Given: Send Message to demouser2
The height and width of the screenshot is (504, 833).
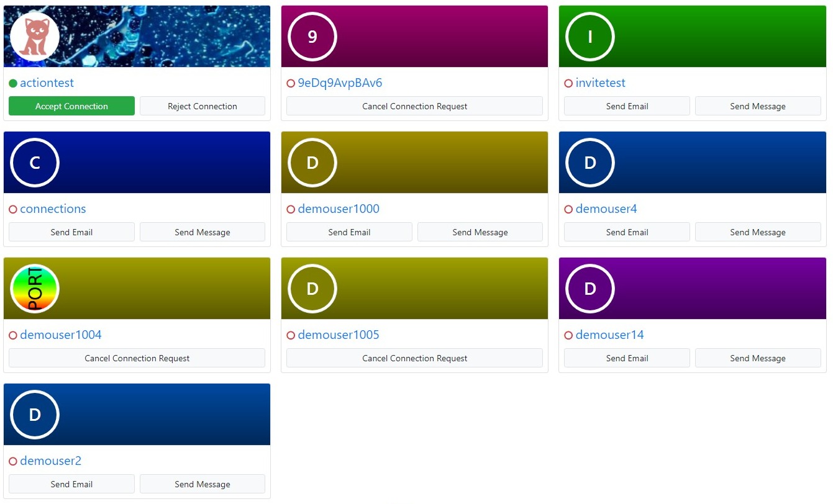Looking at the screenshot, I should coord(203,484).
